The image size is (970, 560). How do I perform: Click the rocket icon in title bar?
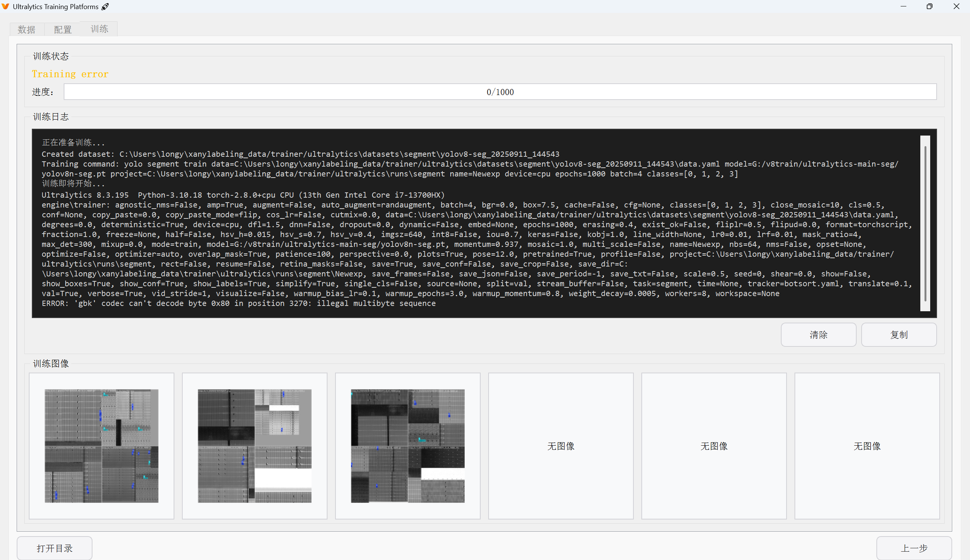(105, 6)
